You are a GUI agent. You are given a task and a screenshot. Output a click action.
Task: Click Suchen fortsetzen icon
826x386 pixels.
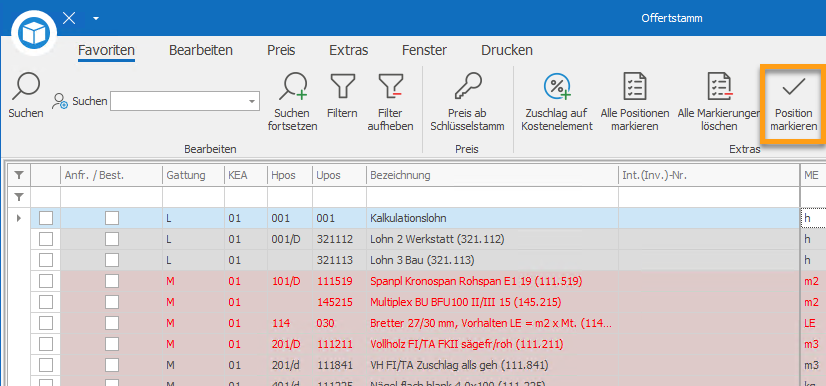pyautogui.click(x=292, y=86)
